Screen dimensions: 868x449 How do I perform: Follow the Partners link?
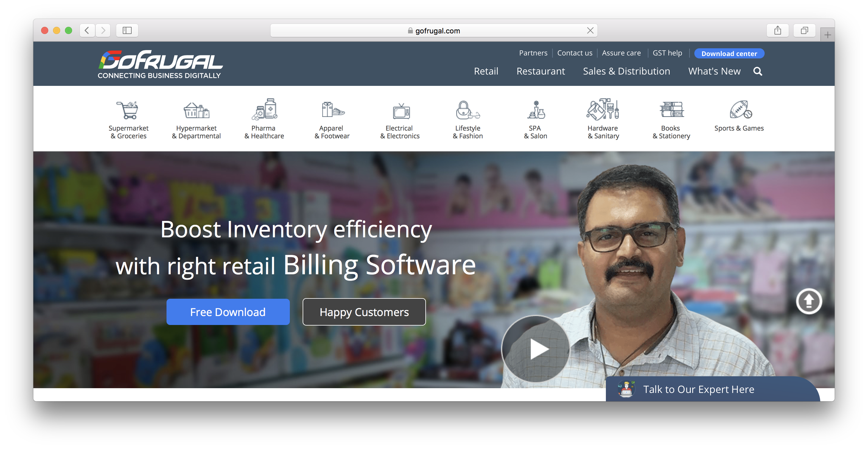533,53
